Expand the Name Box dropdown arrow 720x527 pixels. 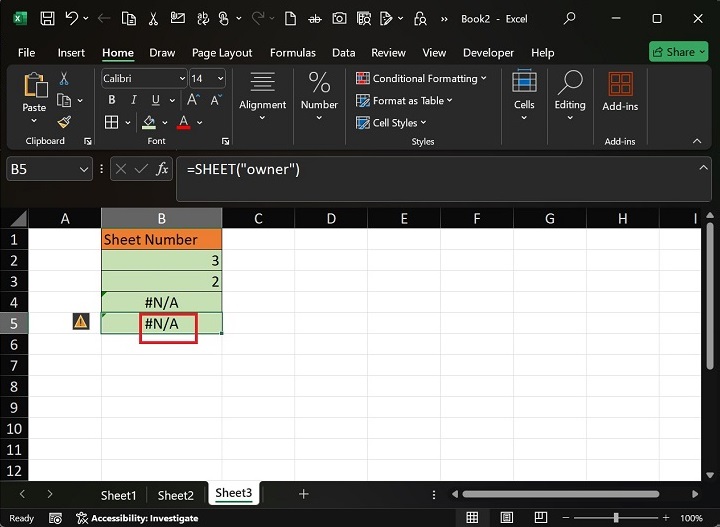tap(84, 170)
